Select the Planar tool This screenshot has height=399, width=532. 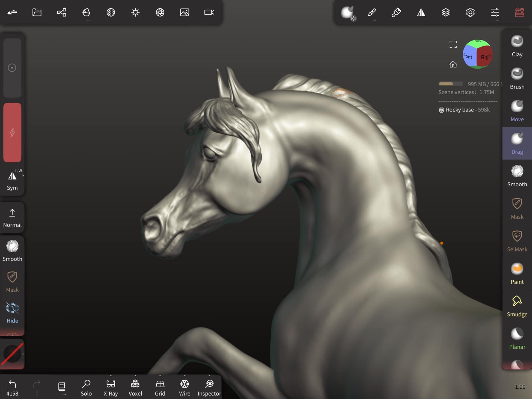coord(517,338)
